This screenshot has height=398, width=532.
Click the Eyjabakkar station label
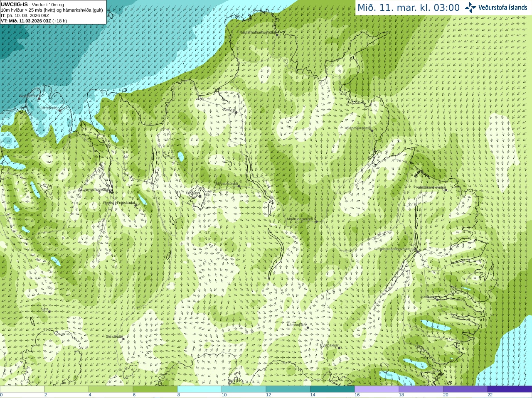[330, 345]
